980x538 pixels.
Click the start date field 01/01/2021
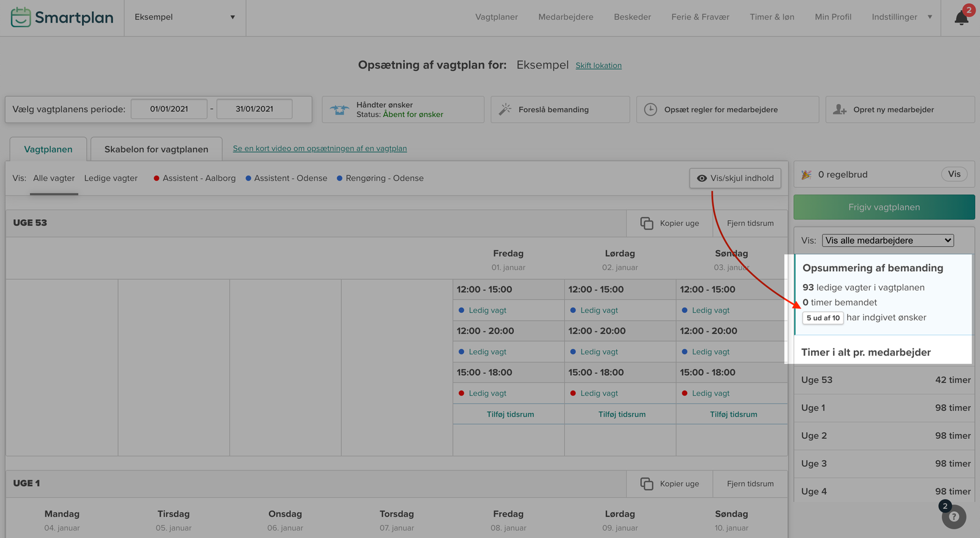(x=169, y=109)
